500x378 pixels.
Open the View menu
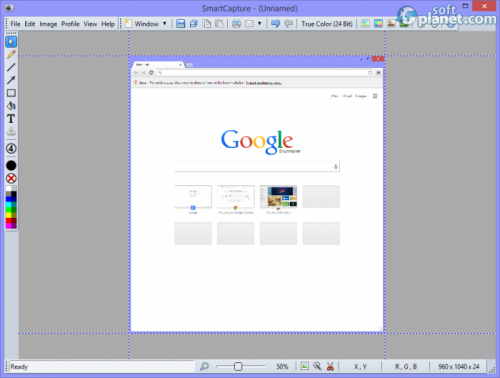coord(90,24)
